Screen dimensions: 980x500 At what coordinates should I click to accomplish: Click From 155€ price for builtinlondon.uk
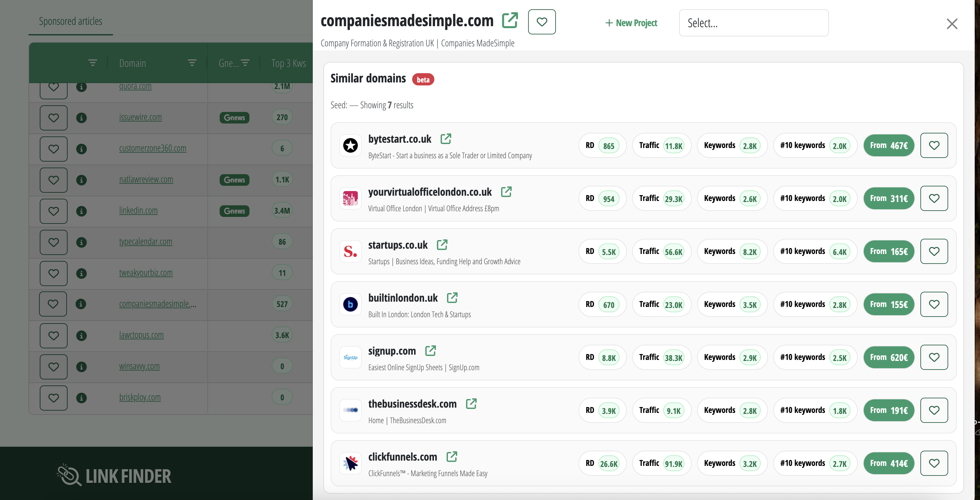pyautogui.click(x=889, y=304)
